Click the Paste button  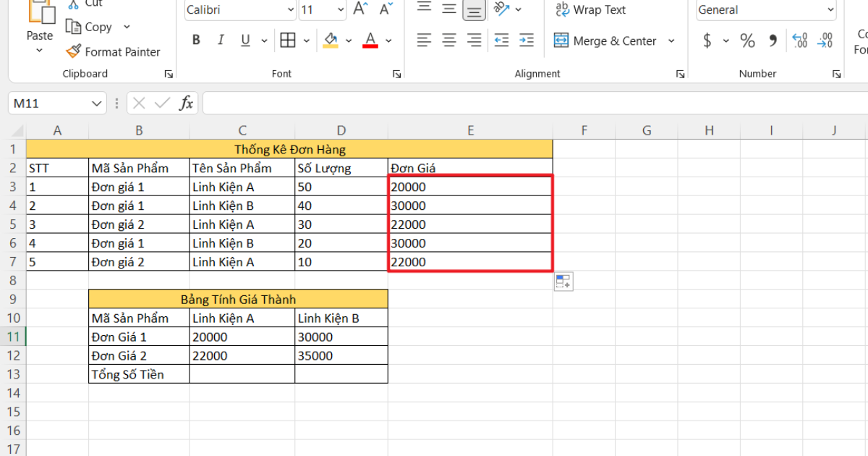pyautogui.click(x=39, y=20)
